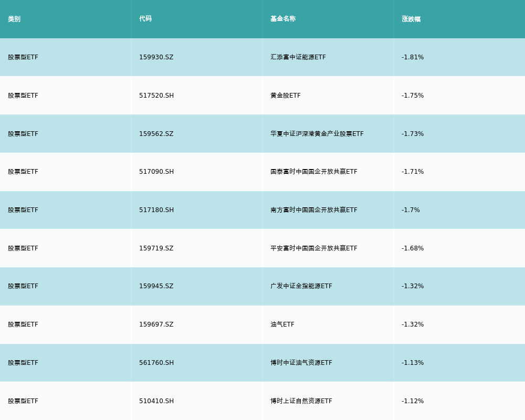Screen dimensions: 525x420
Task: Select 南方富时中国国企开放共赢ETF fund name
Action: [314, 210]
